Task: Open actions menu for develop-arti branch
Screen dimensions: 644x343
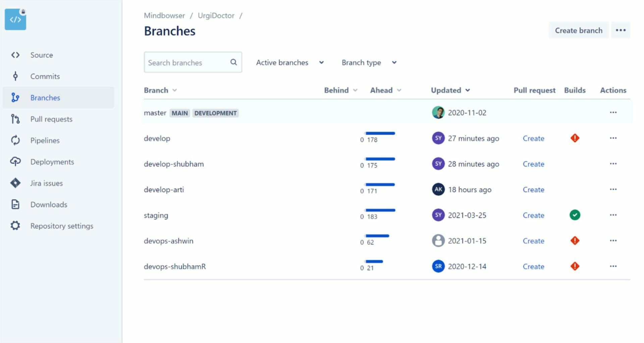Action: pos(613,189)
